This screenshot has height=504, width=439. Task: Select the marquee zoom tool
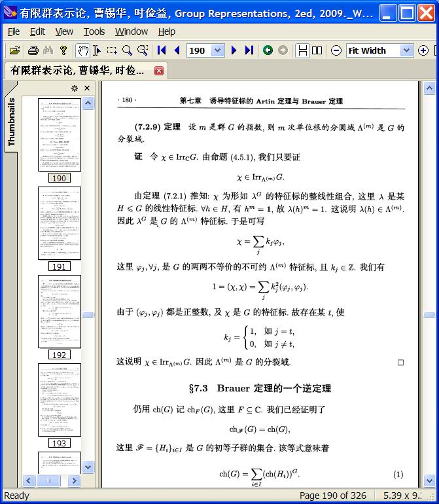point(143,50)
